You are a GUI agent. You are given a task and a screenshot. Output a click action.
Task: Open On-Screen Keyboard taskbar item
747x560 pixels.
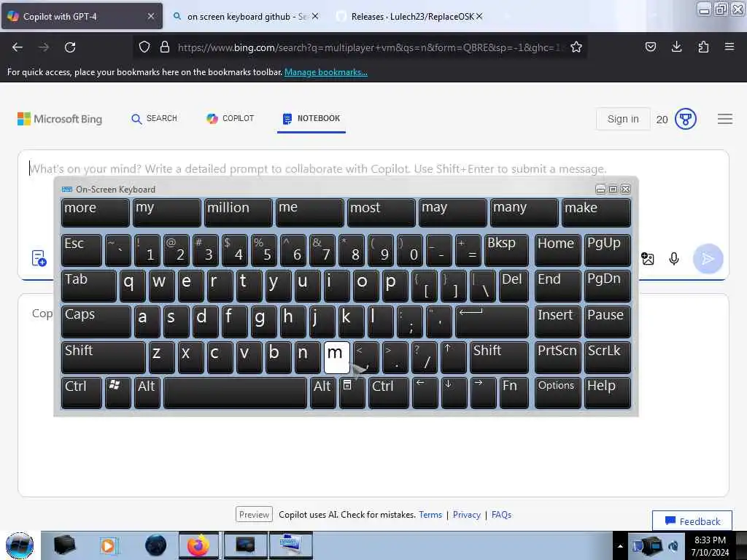(291, 545)
